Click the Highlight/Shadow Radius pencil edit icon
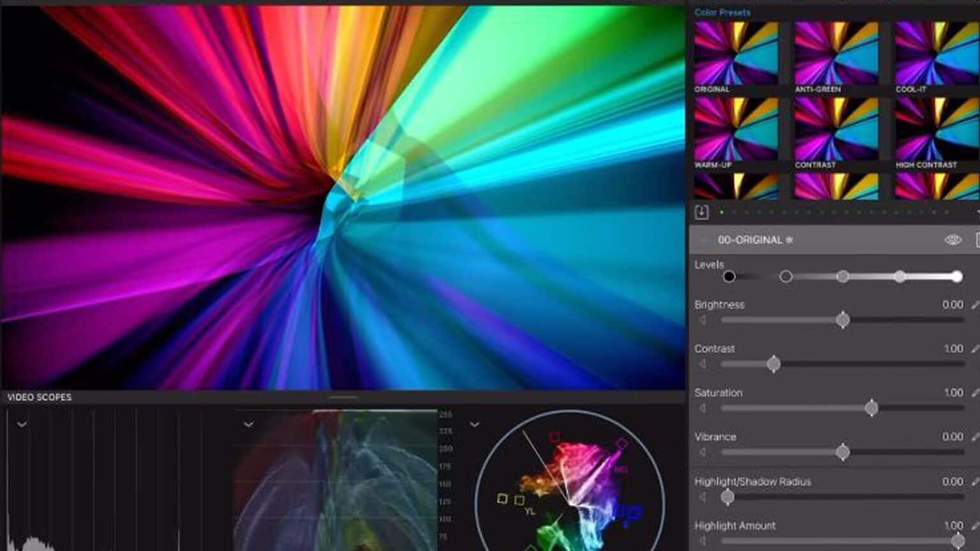Screen dimensions: 980x551 click(975, 481)
